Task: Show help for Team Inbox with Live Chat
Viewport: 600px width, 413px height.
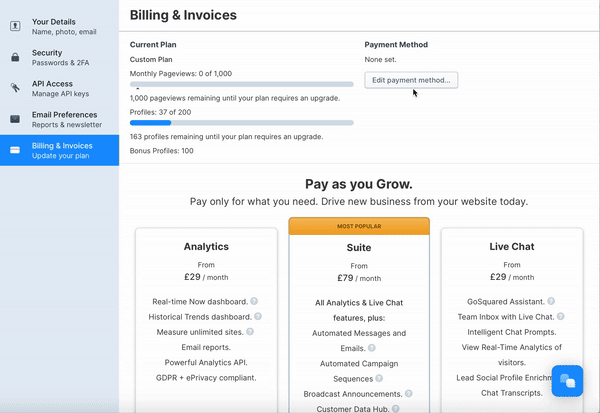Action: coord(561,316)
